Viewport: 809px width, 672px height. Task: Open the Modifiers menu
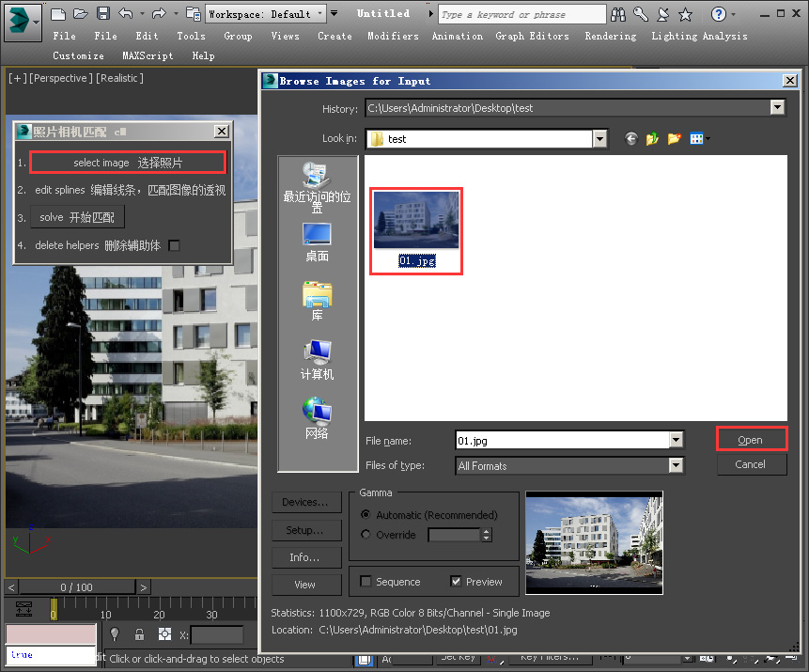(x=393, y=36)
